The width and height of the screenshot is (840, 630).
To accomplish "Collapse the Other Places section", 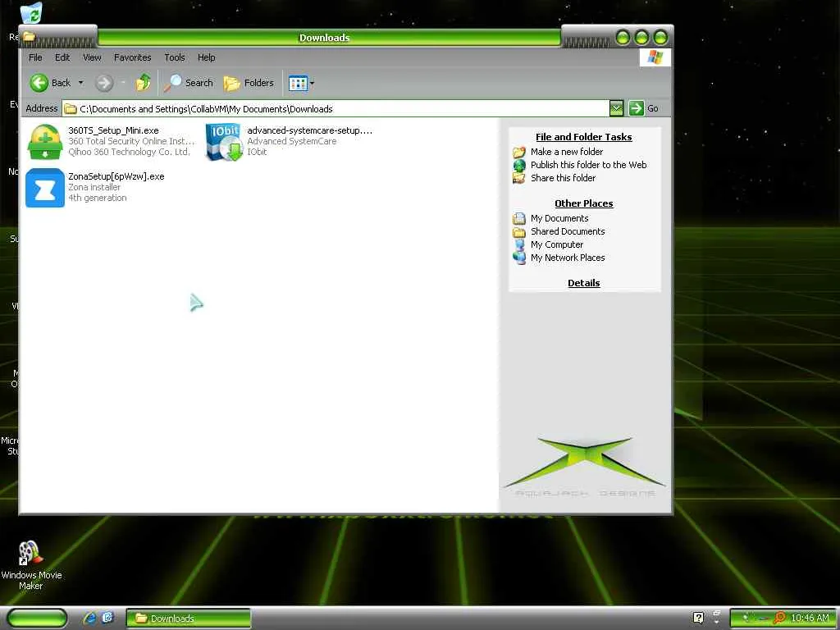I will pos(584,203).
